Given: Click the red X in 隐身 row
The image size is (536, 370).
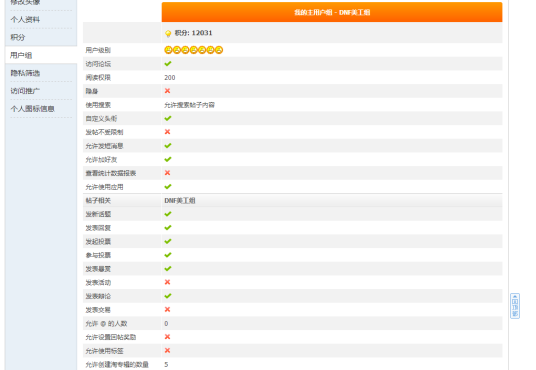Looking at the screenshot, I should 168,91.
